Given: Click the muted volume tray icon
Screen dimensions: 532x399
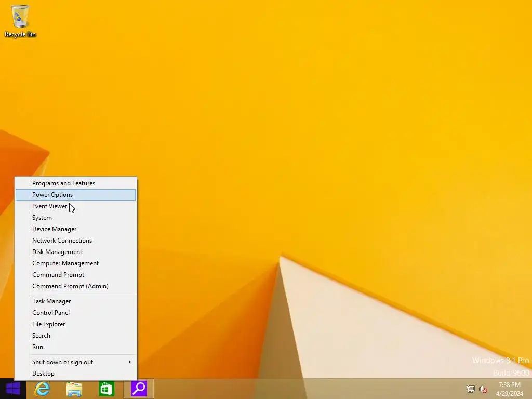Looking at the screenshot, I should point(483,389).
